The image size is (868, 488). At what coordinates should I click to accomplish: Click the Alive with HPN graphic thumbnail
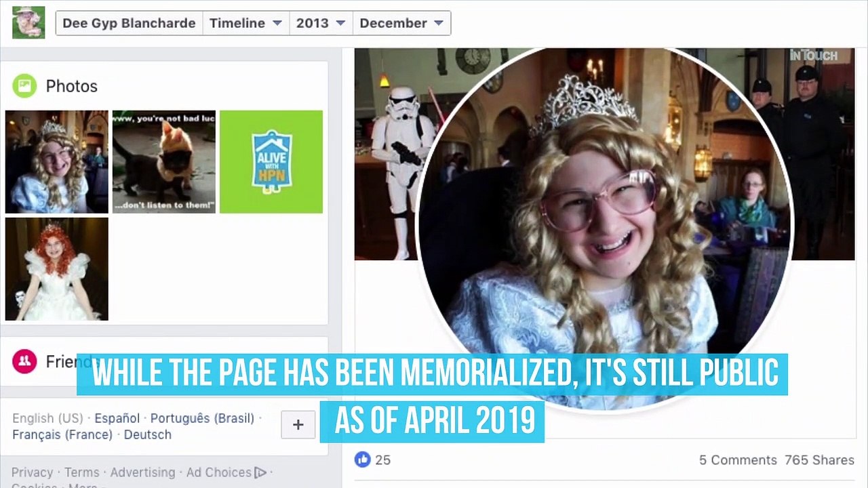pyautogui.click(x=271, y=161)
